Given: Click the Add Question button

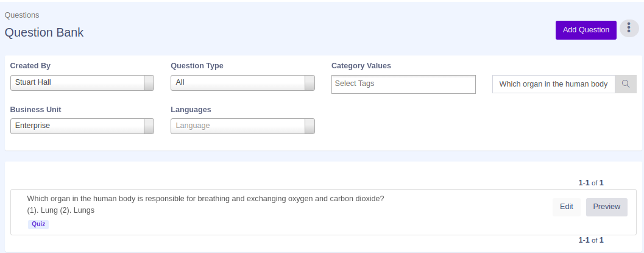Looking at the screenshot, I should pos(586,30).
